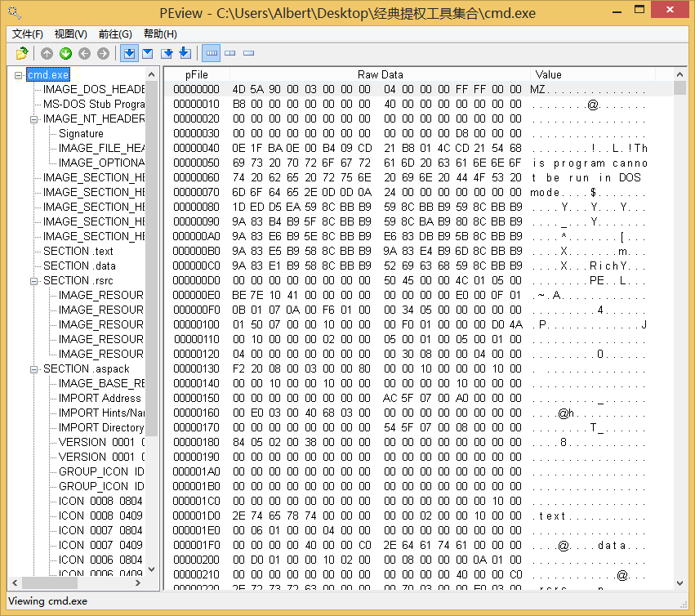Collapse the SECTION .aspack tree node
This screenshot has height=616, width=695.
pyautogui.click(x=33, y=369)
